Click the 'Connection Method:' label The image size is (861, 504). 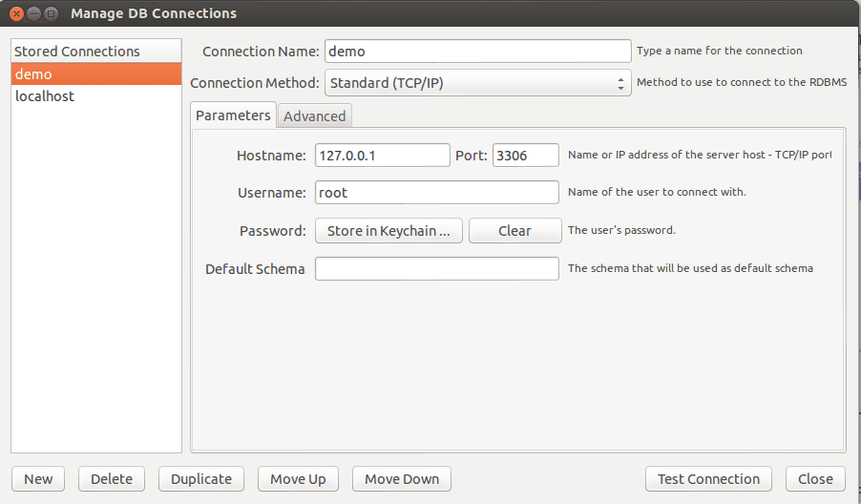(x=255, y=83)
